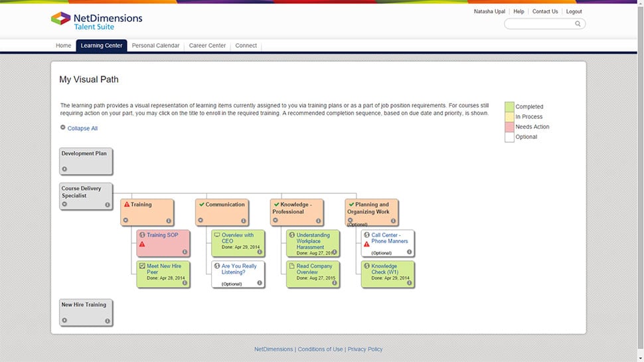This screenshot has width=644, height=362.
Task: Click green checkmark beside Communication heading
Action: pyautogui.click(x=202, y=204)
